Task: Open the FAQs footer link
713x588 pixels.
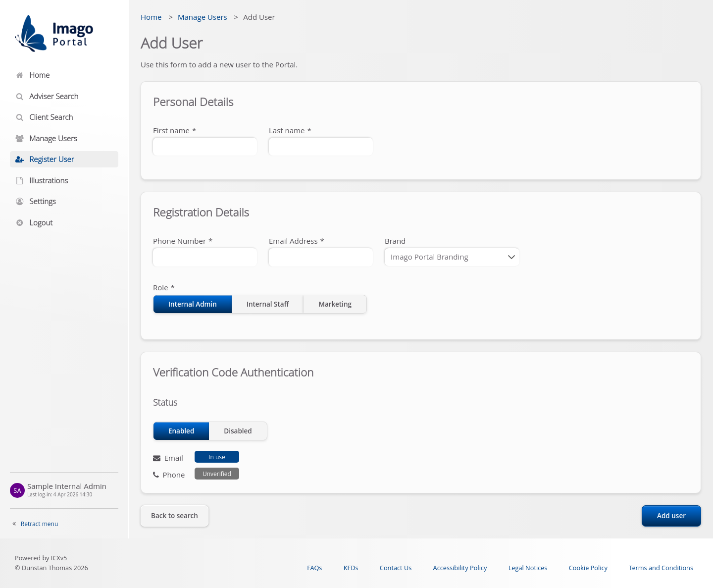Action: [x=314, y=568]
